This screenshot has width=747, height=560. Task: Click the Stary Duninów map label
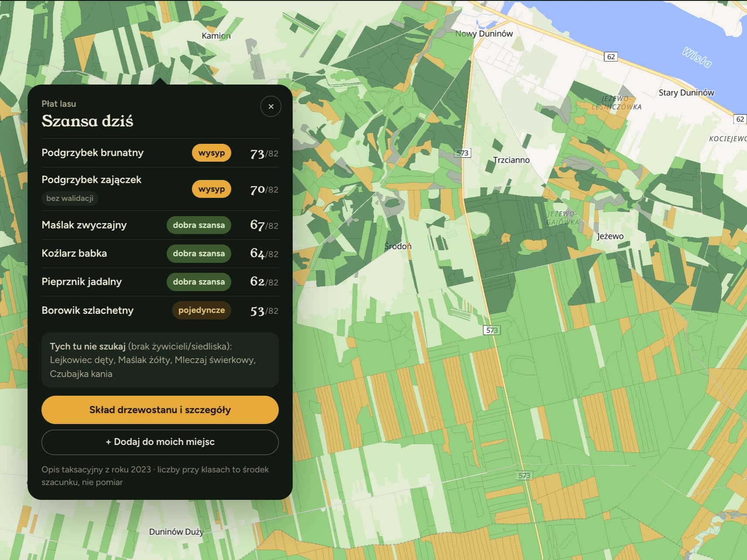[686, 92]
